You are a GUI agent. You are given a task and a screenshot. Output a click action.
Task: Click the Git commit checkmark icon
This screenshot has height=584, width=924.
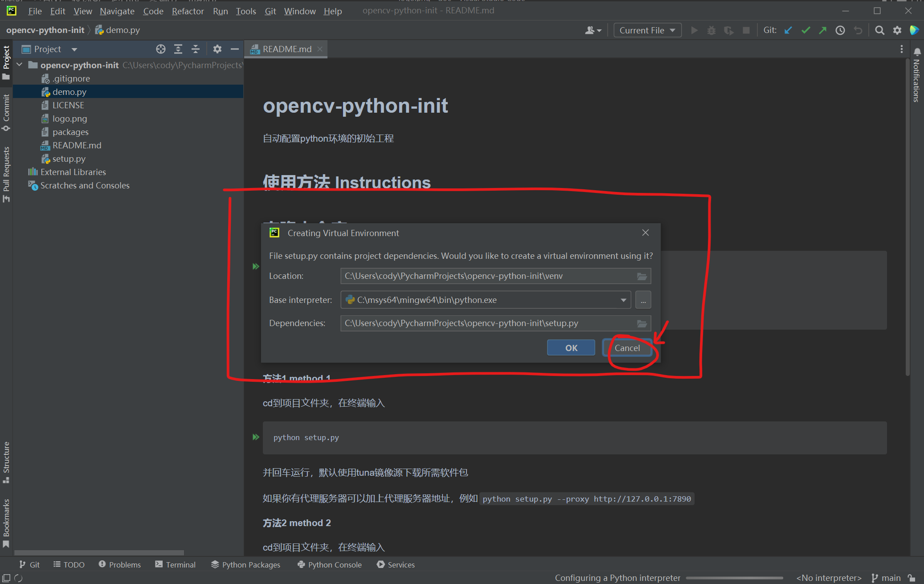pyautogui.click(x=805, y=30)
